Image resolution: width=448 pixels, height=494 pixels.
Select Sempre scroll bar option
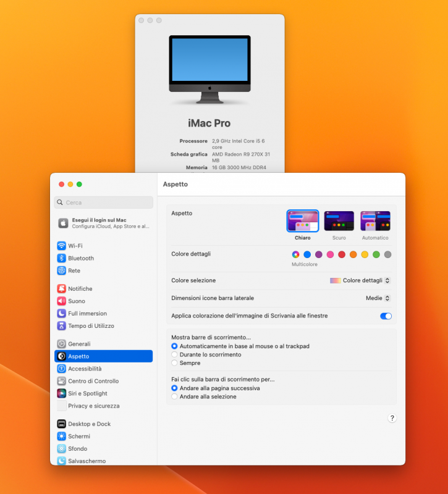pyautogui.click(x=174, y=363)
